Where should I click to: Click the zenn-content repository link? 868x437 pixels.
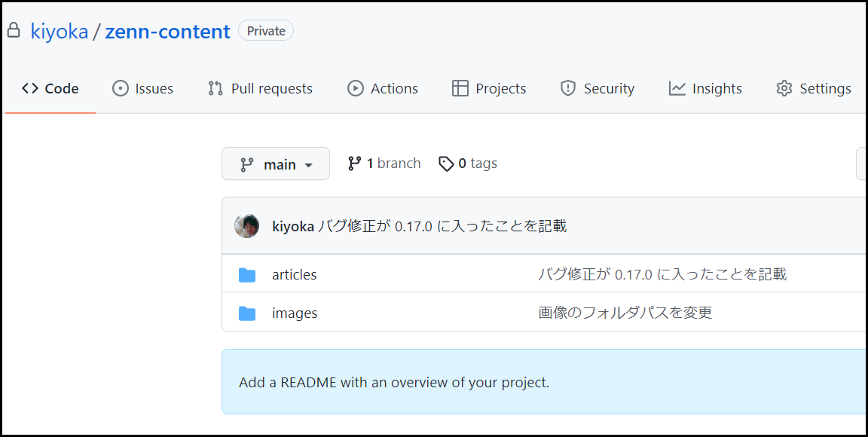(x=168, y=32)
